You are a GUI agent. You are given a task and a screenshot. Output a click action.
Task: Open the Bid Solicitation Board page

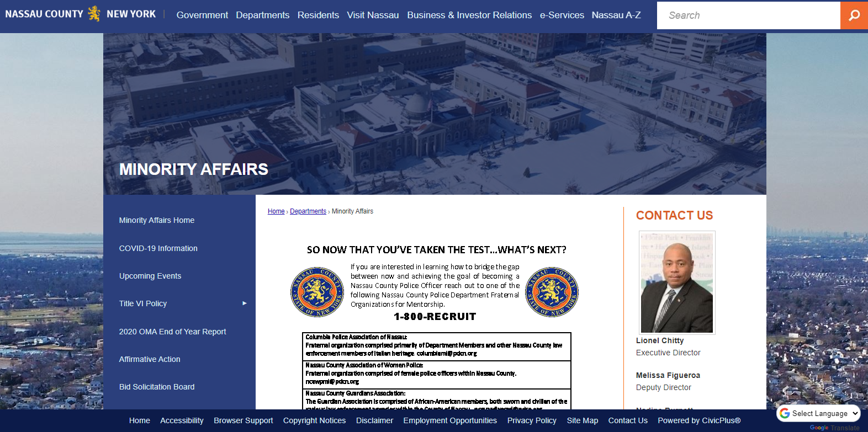(x=157, y=387)
